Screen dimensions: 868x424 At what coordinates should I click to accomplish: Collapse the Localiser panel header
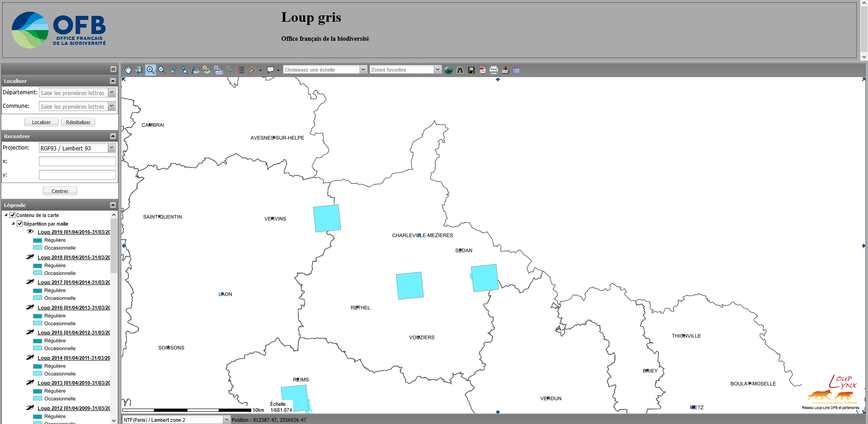click(x=113, y=81)
